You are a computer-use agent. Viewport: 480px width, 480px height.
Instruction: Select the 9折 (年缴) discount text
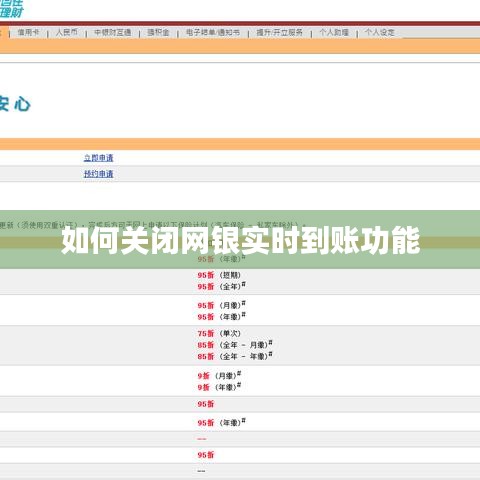[x=219, y=387]
